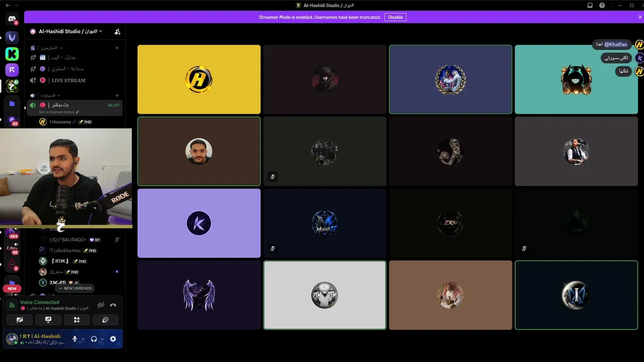Click the red NEW unread servers pill
This screenshot has height=362, width=644.
12,289
